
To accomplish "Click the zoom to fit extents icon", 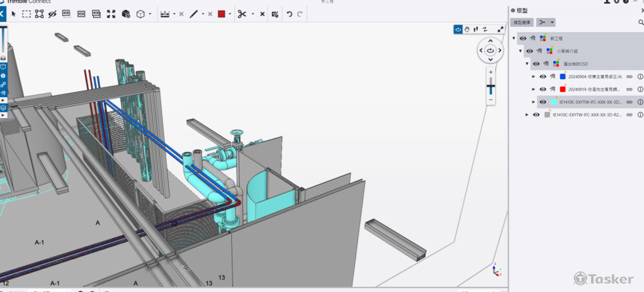I will (x=111, y=14).
